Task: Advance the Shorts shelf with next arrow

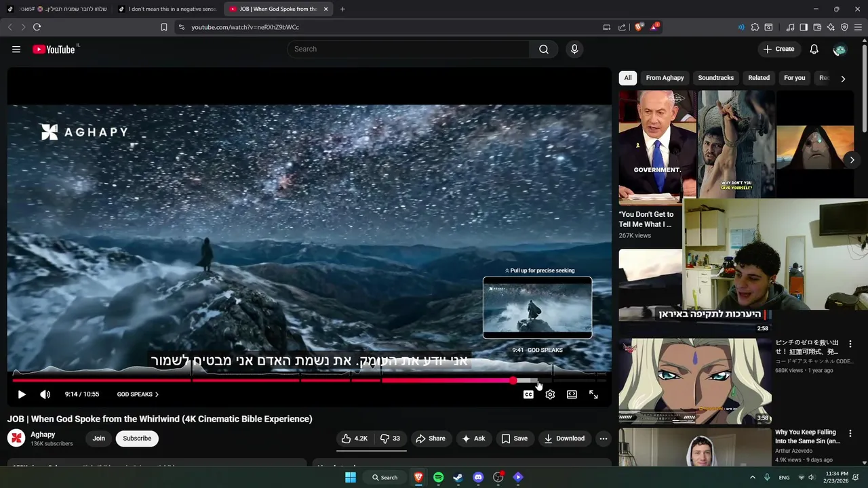Action: point(852,160)
